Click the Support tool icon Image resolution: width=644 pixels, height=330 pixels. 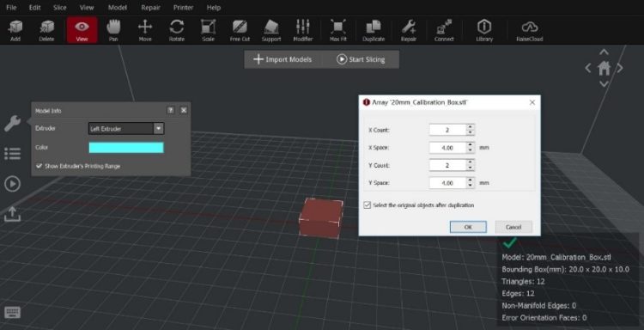pyautogui.click(x=271, y=30)
